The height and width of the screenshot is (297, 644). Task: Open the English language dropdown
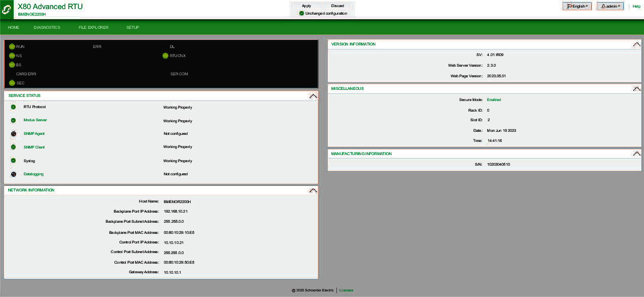click(577, 7)
